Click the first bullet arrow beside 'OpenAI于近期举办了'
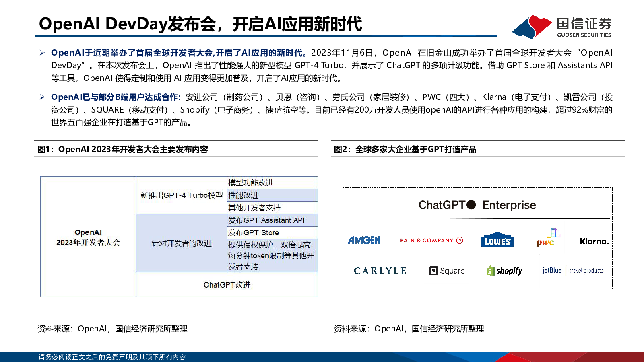The image size is (644, 362). 42,53
